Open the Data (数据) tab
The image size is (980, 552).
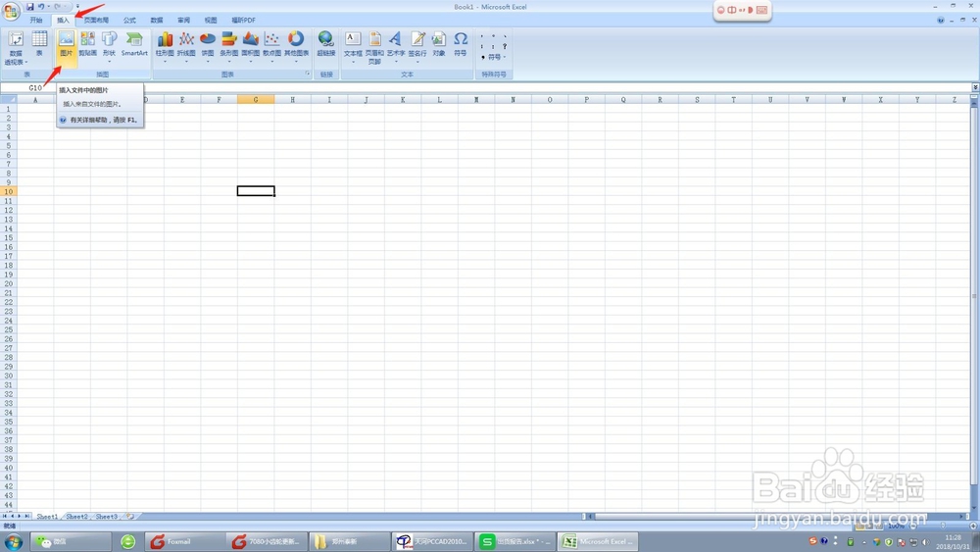pos(157,20)
